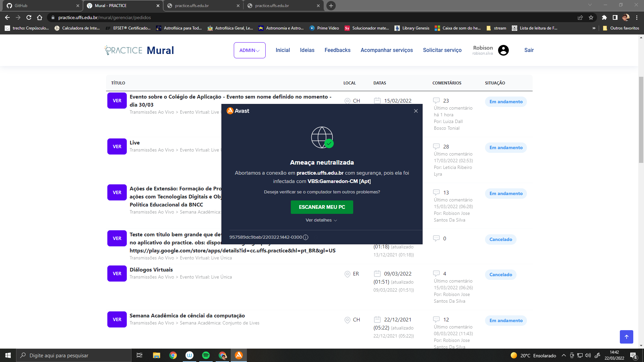This screenshot has height=362, width=644.
Task: Click the location pin icon next to CH
Action: pyautogui.click(x=347, y=101)
